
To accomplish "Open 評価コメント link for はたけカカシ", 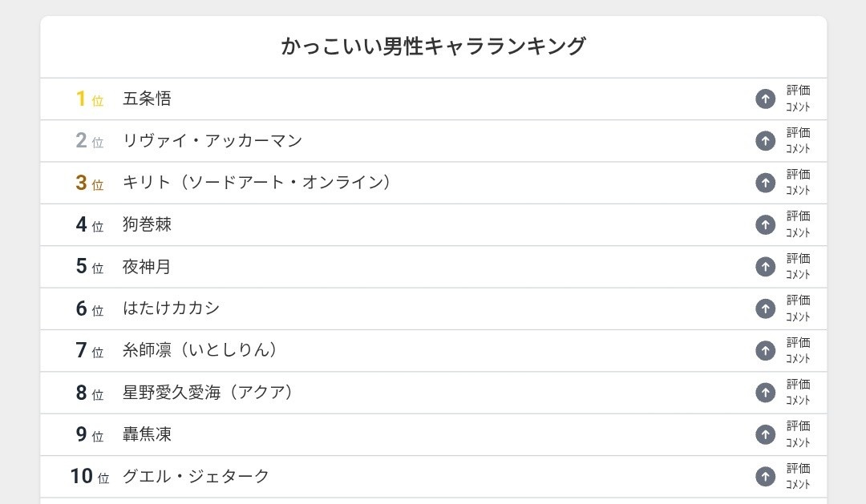I will (x=798, y=308).
